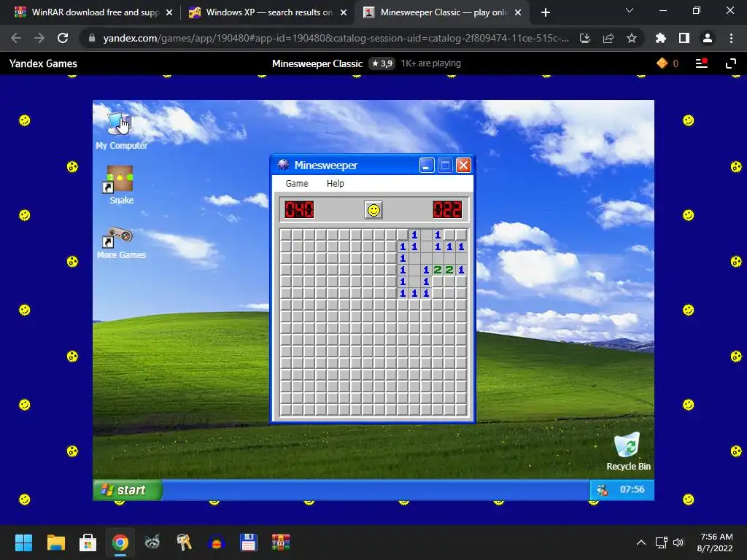
Task: Click the orange coin balance icon
Action: pyautogui.click(x=662, y=63)
